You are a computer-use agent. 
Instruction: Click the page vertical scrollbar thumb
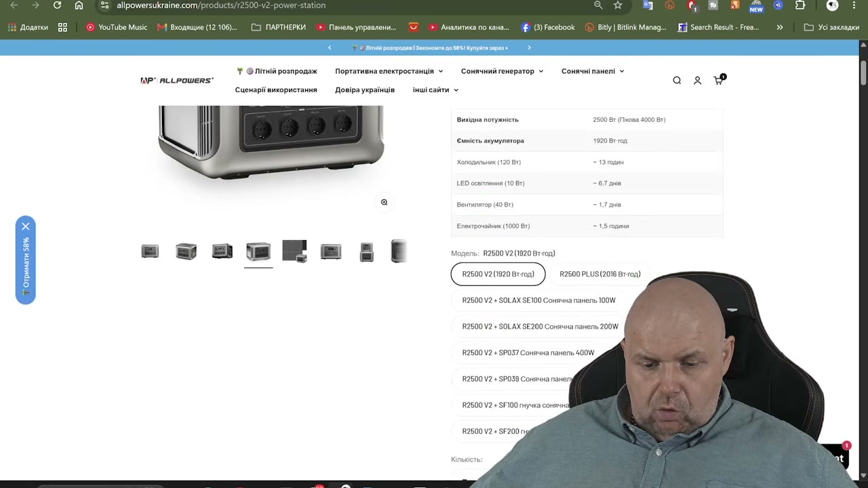click(x=863, y=72)
